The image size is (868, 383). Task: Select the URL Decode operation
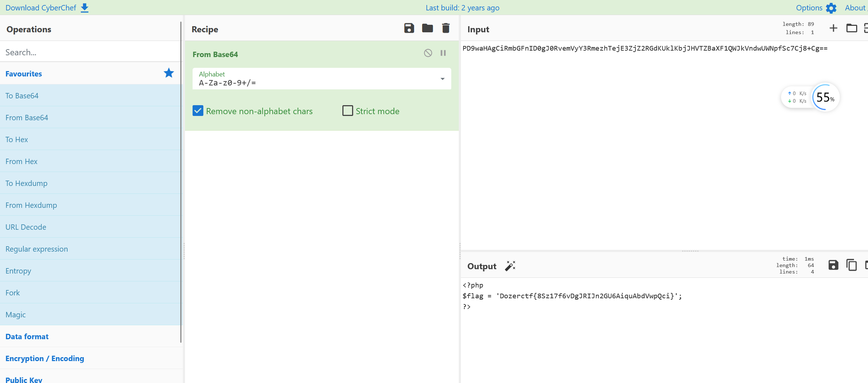pos(26,227)
